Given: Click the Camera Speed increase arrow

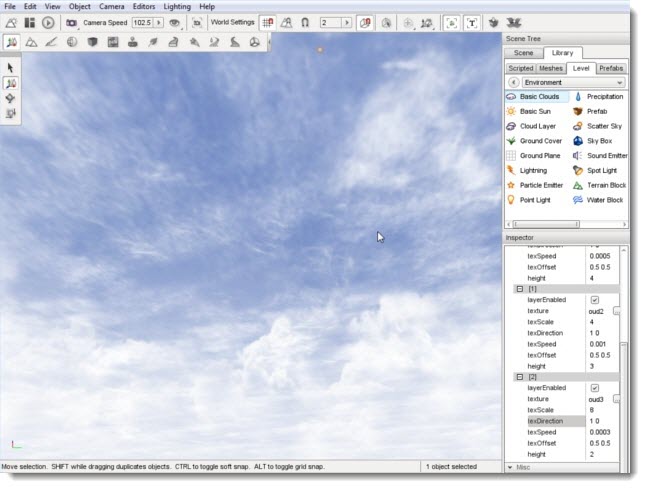Looking at the screenshot, I should (158, 23).
